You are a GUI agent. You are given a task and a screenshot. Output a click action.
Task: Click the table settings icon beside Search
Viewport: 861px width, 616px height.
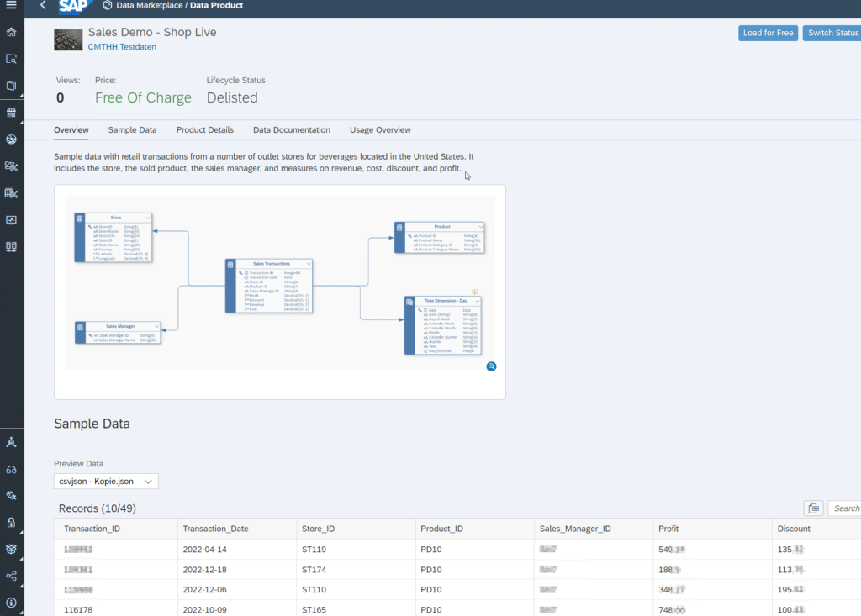813,508
